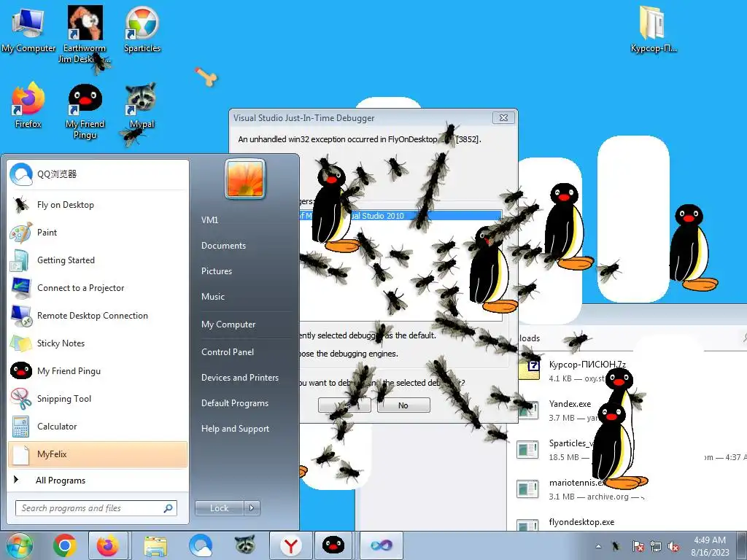
Task: Click the Windows Start orb
Action: (x=20, y=545)
